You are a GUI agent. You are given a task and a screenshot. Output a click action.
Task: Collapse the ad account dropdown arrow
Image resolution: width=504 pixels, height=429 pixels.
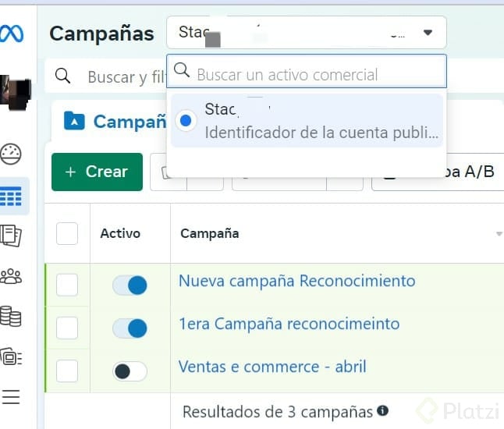click(x=428, y=33)
